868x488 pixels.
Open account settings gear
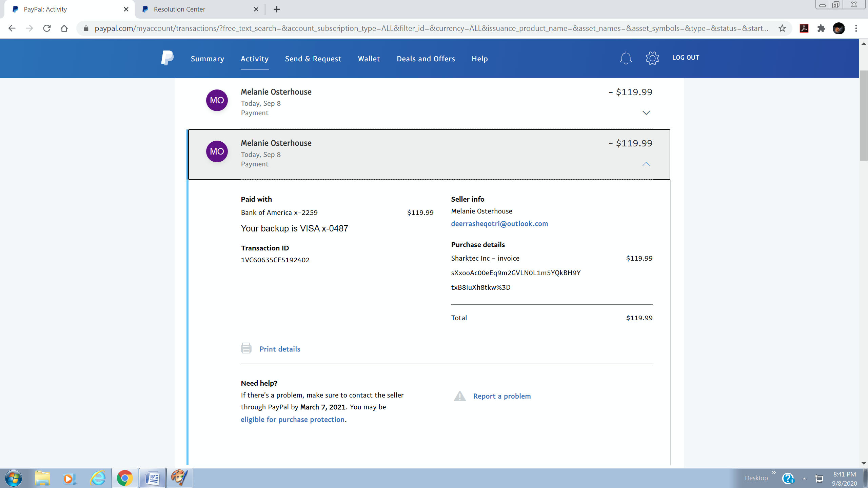click(x=652, y=58)
